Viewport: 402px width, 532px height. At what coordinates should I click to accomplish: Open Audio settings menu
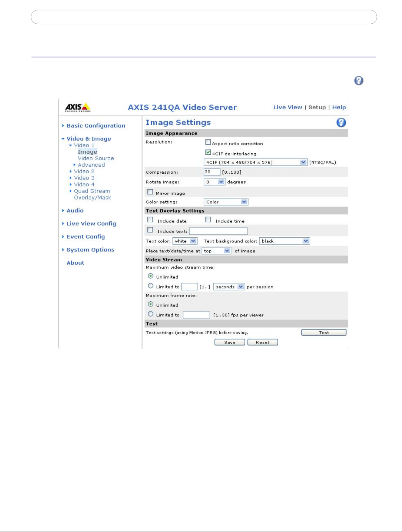click(75, 210)
